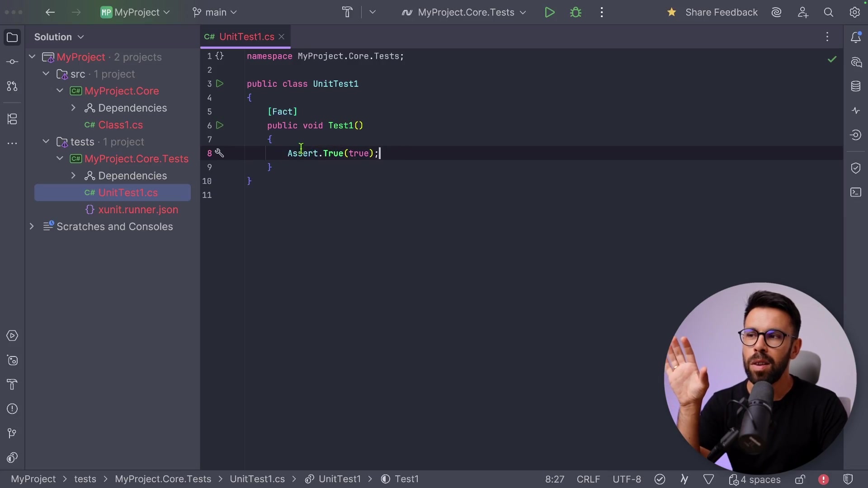Toggle the Explorer folder tool window
The image size is (868, 488).
tap(12, 37)
